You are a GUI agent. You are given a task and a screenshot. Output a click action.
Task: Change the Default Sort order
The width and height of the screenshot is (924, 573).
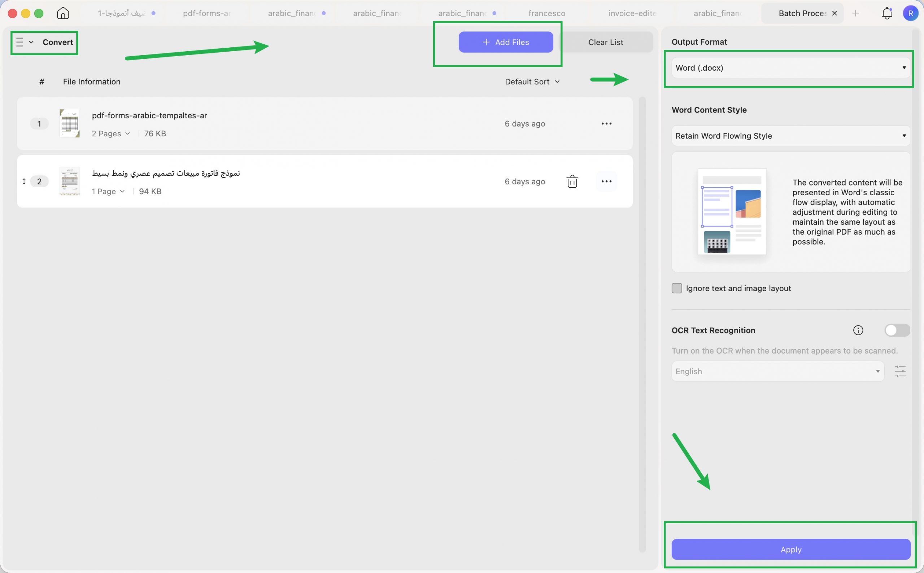pos(532,82)
